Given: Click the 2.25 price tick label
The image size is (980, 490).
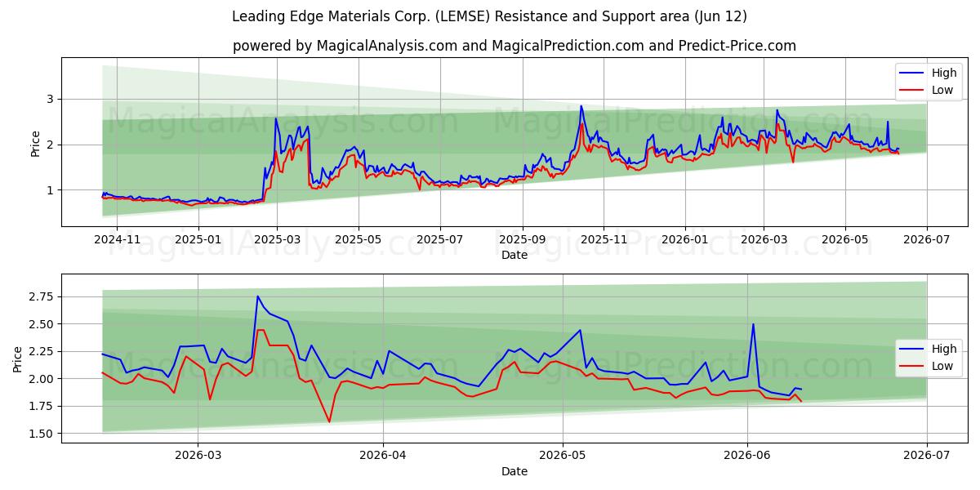Looking at the screenshot, I should click(x=41, y=351).
